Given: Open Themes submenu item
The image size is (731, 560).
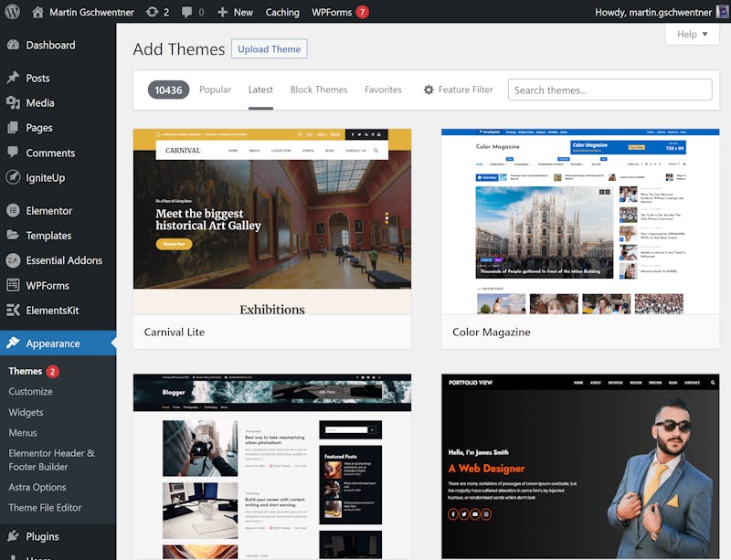Looking at the screenshot, I should coord(26,371).
